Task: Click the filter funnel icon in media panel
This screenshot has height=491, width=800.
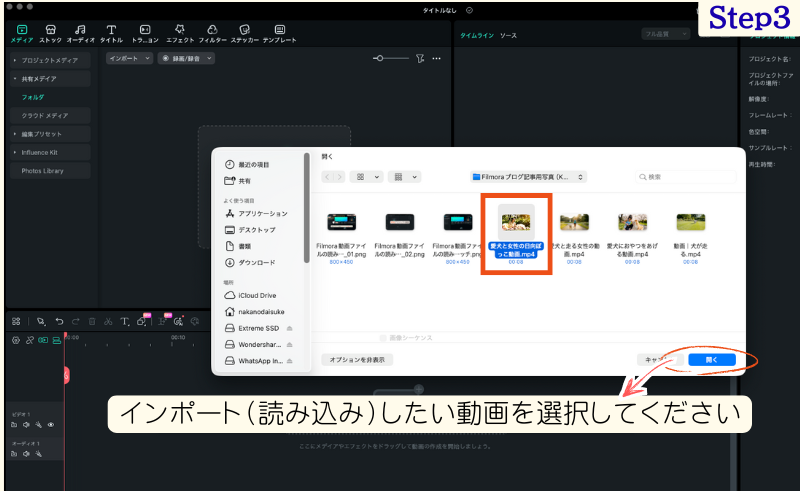Action: 420,59
